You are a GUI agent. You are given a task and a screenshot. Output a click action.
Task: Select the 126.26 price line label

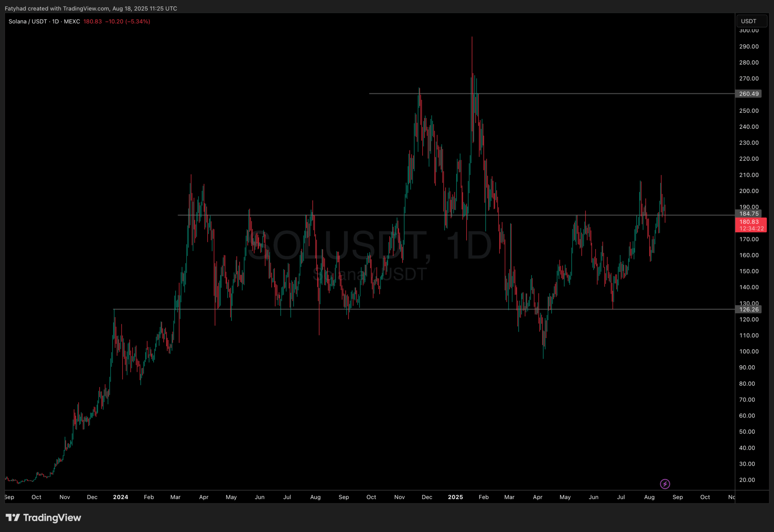(748, 309)
